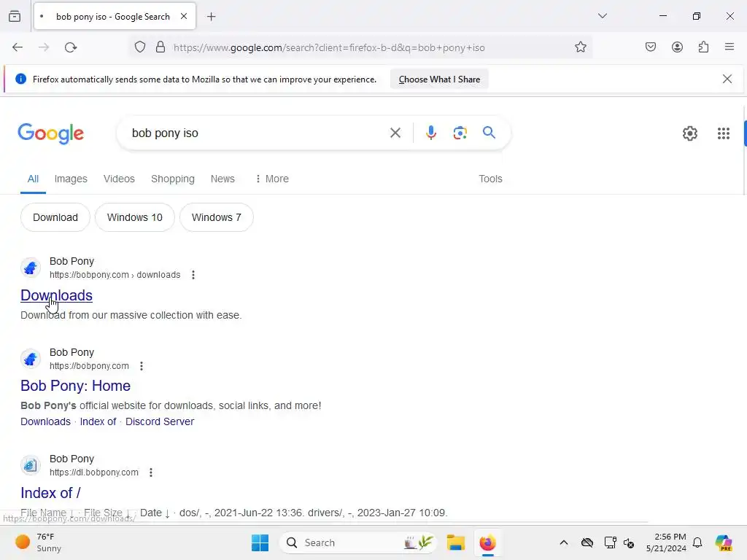Image resolution: width=747 pixels, height=560 pixels.
Task: Switch to the Videos tab
Action: point(119,179)
